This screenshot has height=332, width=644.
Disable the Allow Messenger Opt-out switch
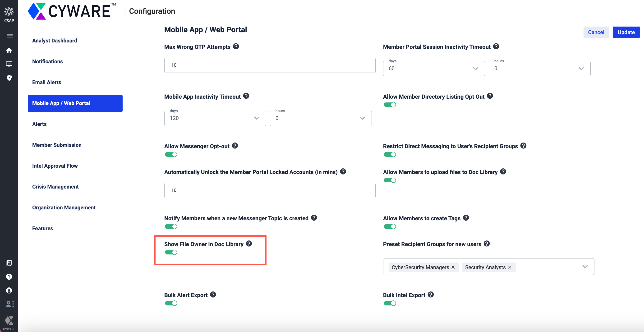pos(171,155)
